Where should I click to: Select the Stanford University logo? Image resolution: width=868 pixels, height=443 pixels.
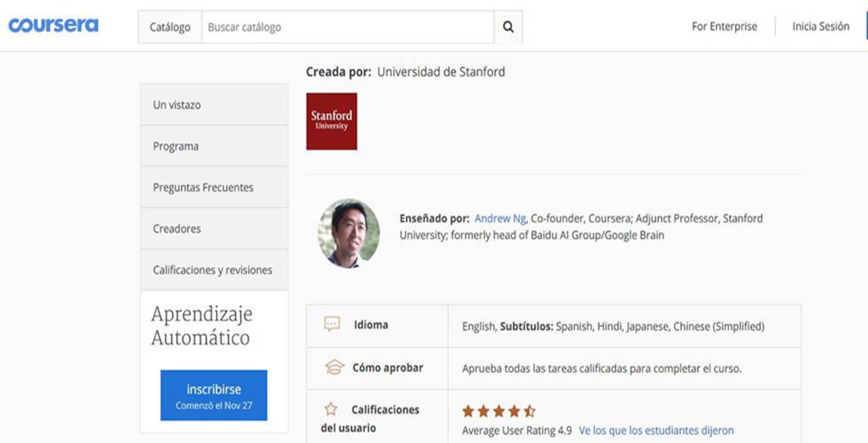[x=331, y=121]
